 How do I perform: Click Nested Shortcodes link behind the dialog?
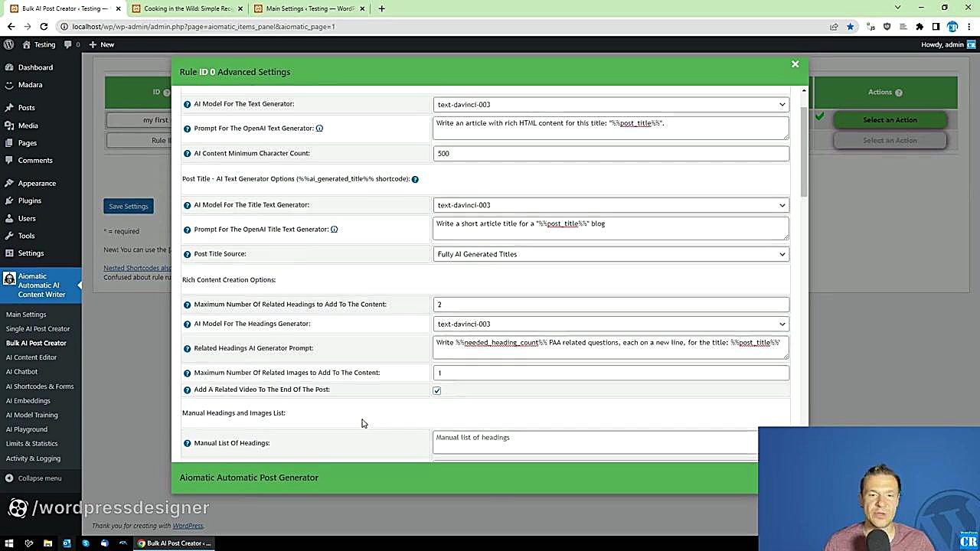137,268
